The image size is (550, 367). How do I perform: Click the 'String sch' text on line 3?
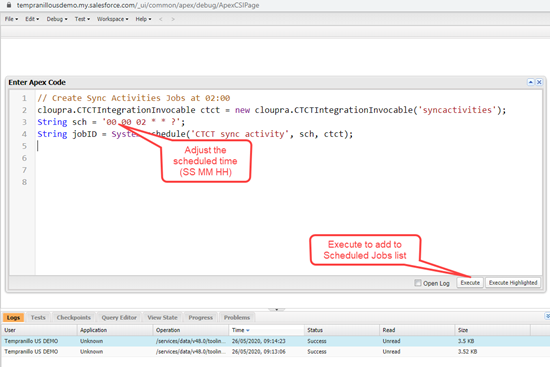[62, 122]
